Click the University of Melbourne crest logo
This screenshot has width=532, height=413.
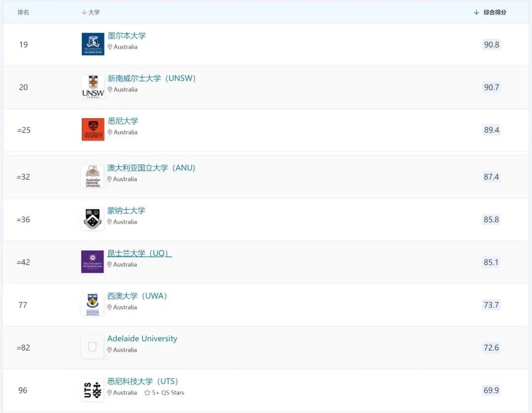[x=92, y=43]
